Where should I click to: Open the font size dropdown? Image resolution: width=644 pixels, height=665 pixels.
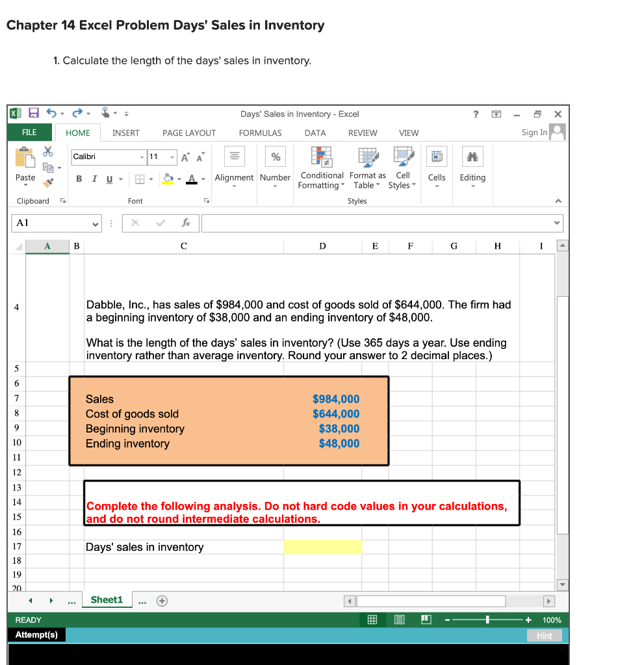[x=173, y=157]
